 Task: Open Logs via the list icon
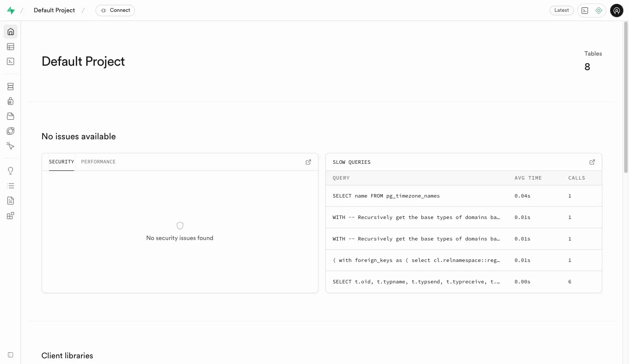coord(11,186)
